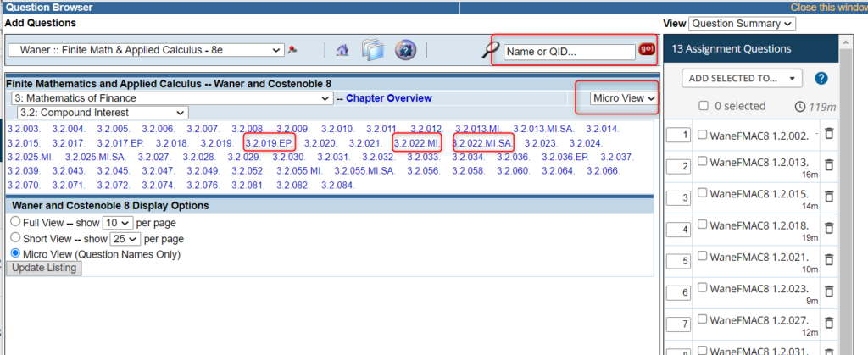Select the Full View radio button
This screenshot has height=355, width=868.
(14, 222)
